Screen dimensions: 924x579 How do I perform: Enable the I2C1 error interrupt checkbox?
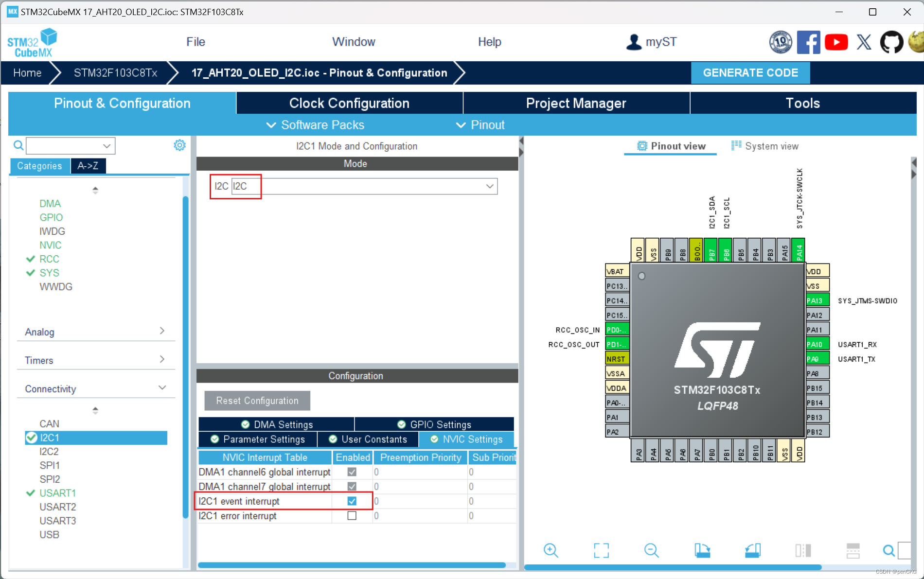[352, 515]
